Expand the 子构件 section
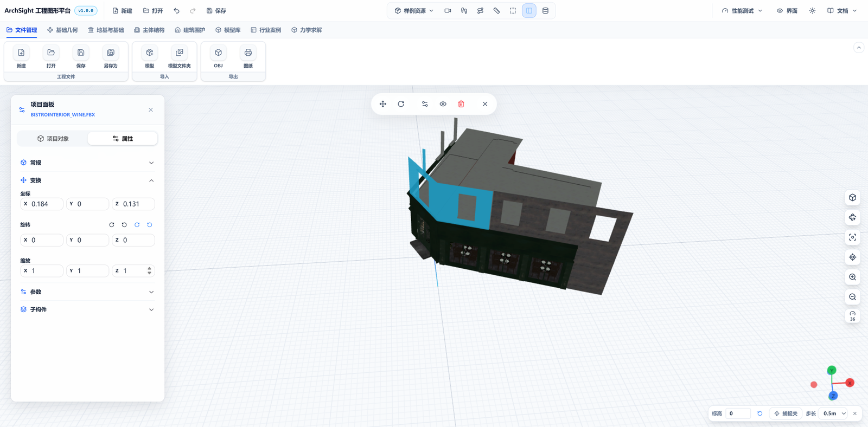Viewport: 868px width, 427px height. tap(87, 310)
